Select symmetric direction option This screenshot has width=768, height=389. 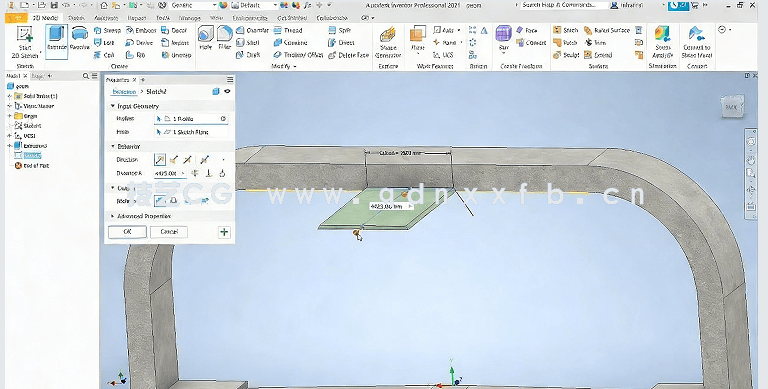click(188, 160)
